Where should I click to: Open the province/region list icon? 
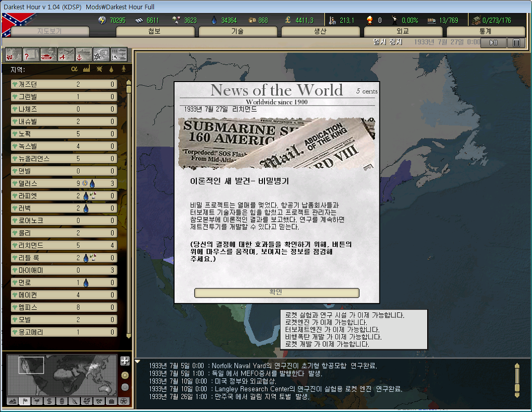(x=14, y=55)
